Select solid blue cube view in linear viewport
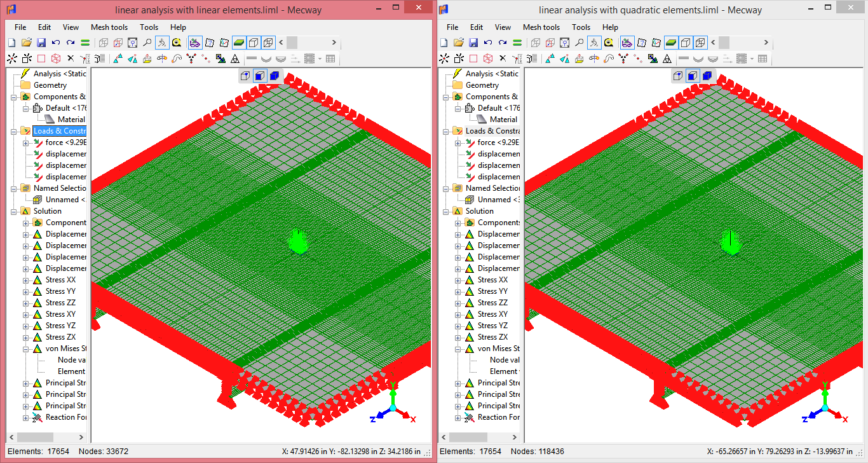This screenshot has width=868, height=463. click(275, 76)
